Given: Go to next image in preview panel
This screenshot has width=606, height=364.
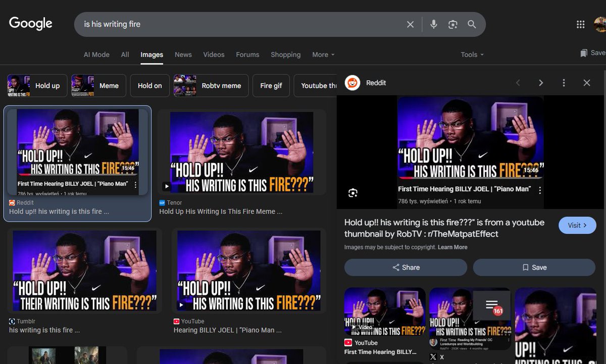Looking at the screenshot, I should pos(541,83).
